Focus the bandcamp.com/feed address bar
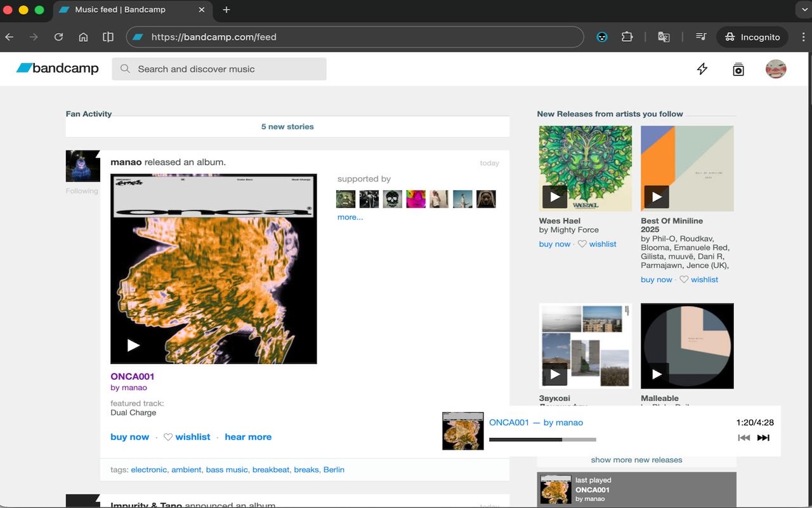812x508 pixels. click(x=355, y=37)
